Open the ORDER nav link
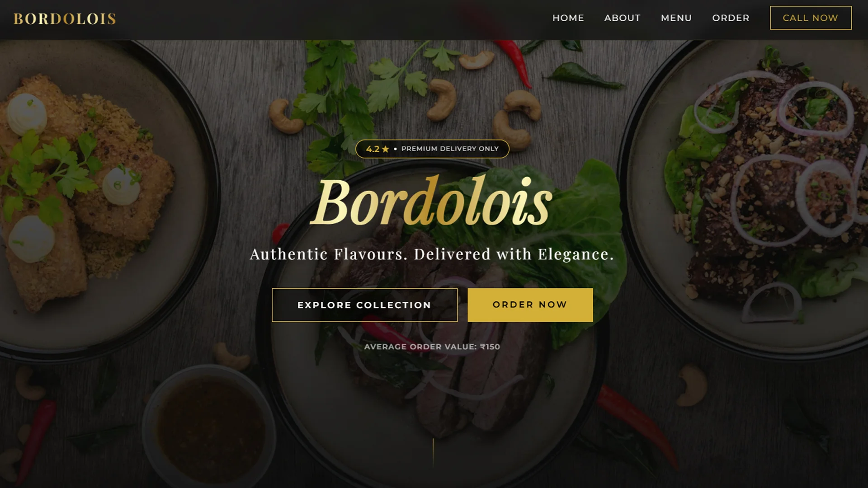This screenshot has width=868, height=488. 731,18
